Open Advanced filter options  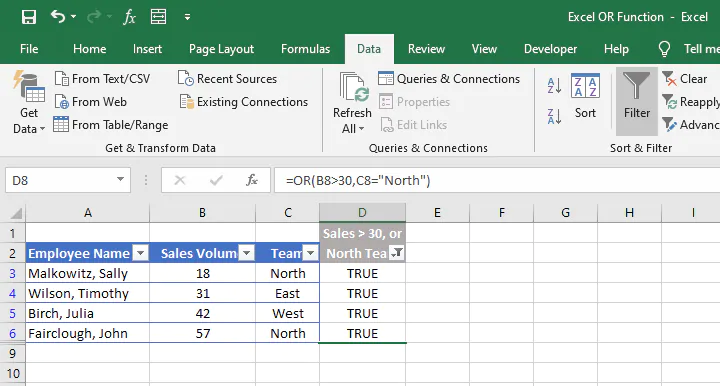tap(691, 125)
